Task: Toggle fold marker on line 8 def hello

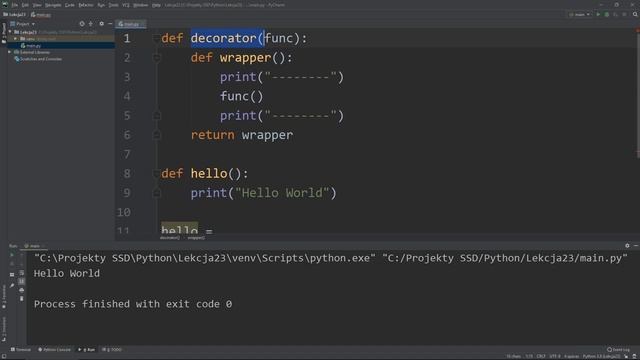Action: click(x=156, y=174)
